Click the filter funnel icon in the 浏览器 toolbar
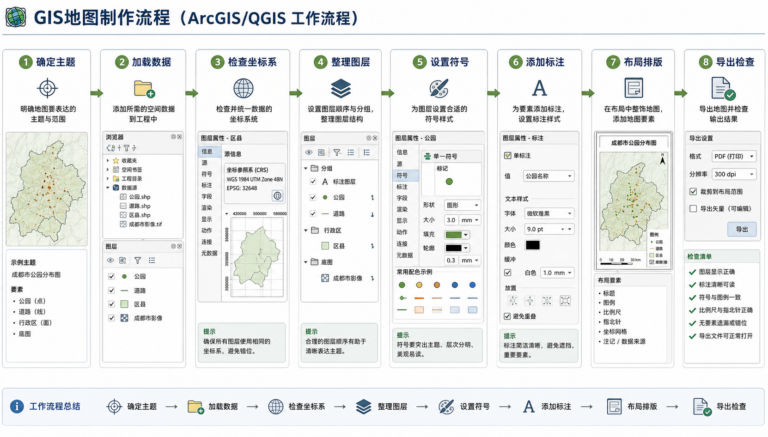The image size is (768, 437). click(x=126, y=148)
